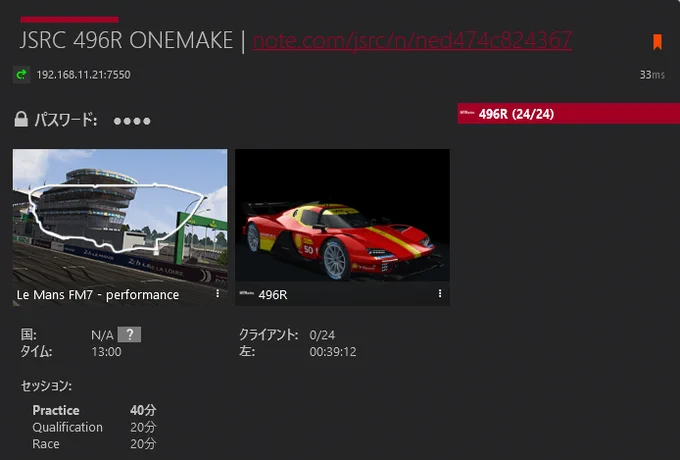Click the server title JSRC 496R ONEMAKE
The height and width of the screenshot is (460, 680).
pos(126,40)
